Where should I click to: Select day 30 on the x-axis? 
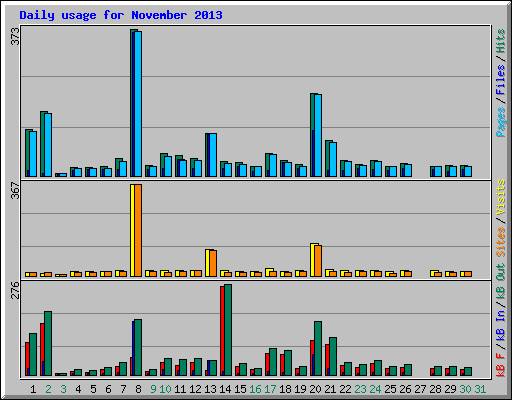click(465, 389)
